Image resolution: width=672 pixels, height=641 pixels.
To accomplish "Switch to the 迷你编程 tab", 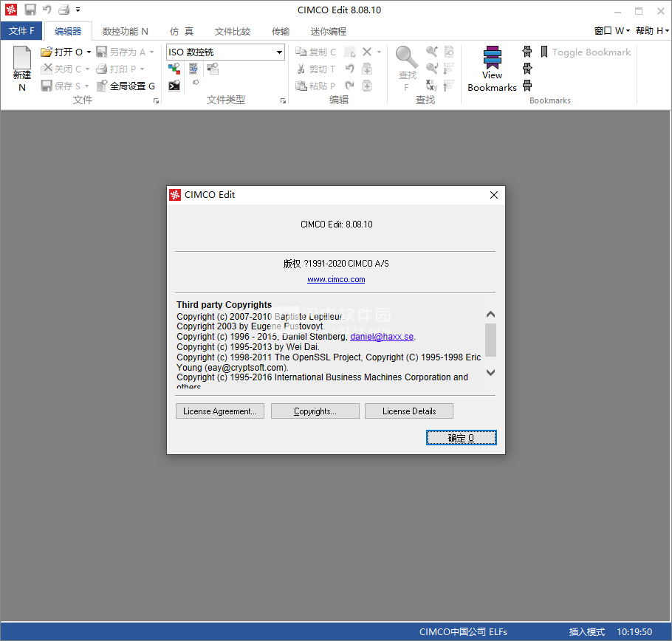I will click(x=329, y=31).
